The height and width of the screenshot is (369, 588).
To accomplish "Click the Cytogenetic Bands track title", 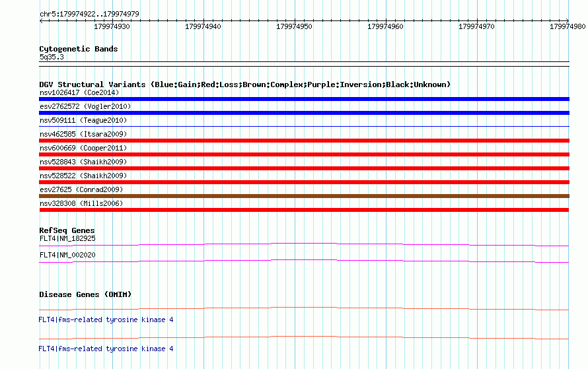I will pyautogui.click(x=79, y=49).
